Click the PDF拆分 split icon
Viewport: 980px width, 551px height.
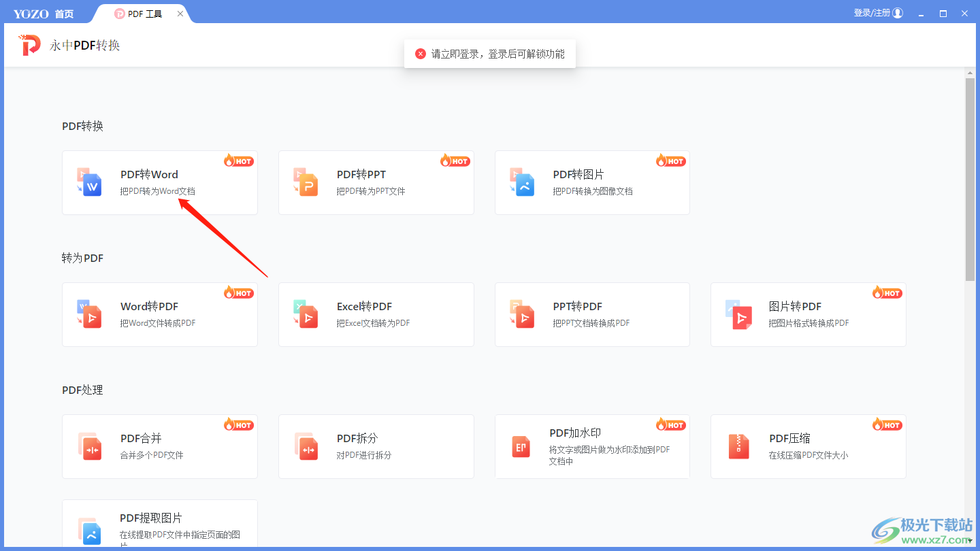306,446
